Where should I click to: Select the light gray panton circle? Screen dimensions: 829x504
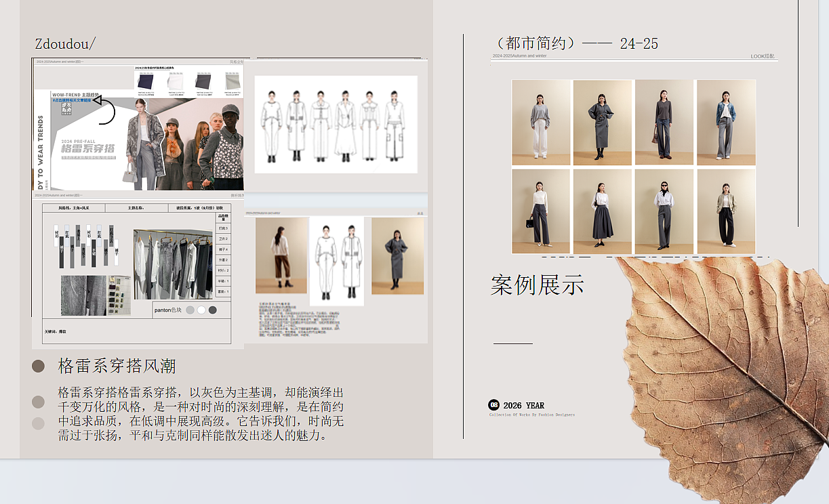point(190,310)
